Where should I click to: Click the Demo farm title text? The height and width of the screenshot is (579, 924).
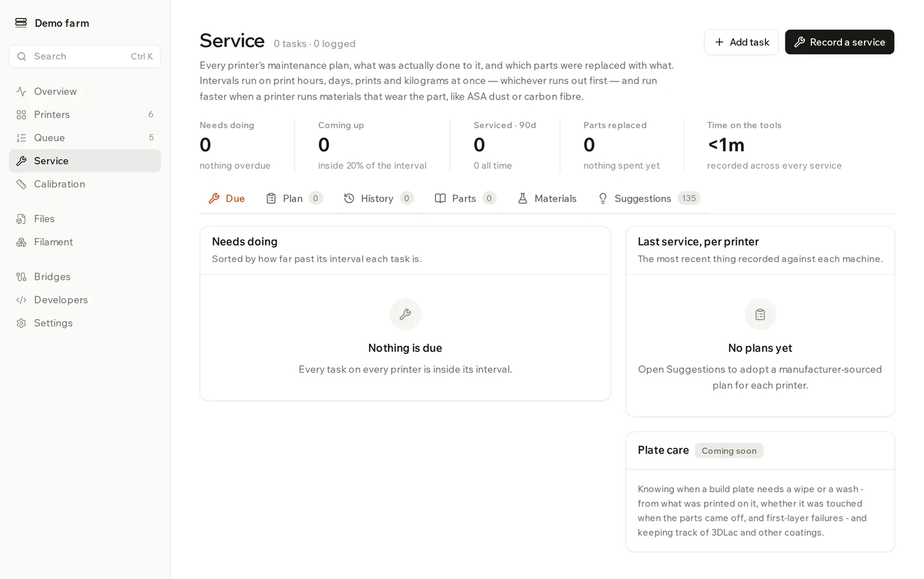(x=62, y=23)
